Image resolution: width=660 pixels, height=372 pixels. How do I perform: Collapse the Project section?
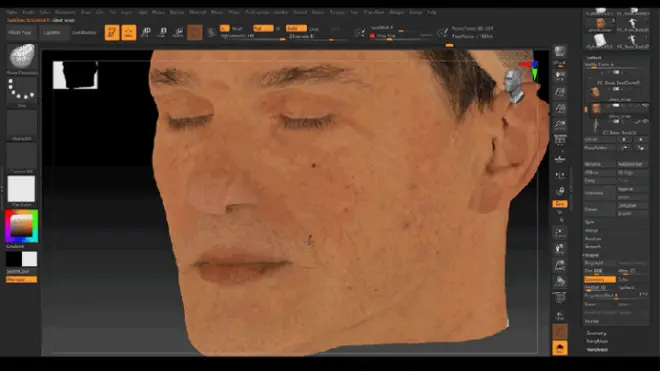(591, 255)
